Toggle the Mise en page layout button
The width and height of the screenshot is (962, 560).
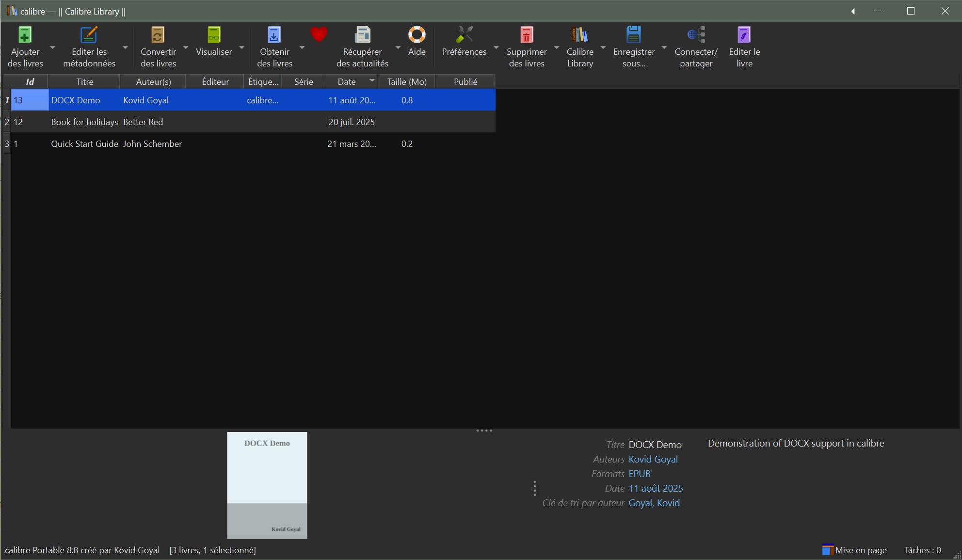coord(855,550)
